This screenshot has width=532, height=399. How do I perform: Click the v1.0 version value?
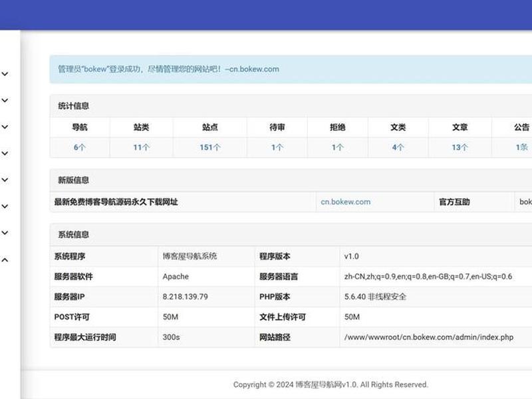(x=352, y=256)
